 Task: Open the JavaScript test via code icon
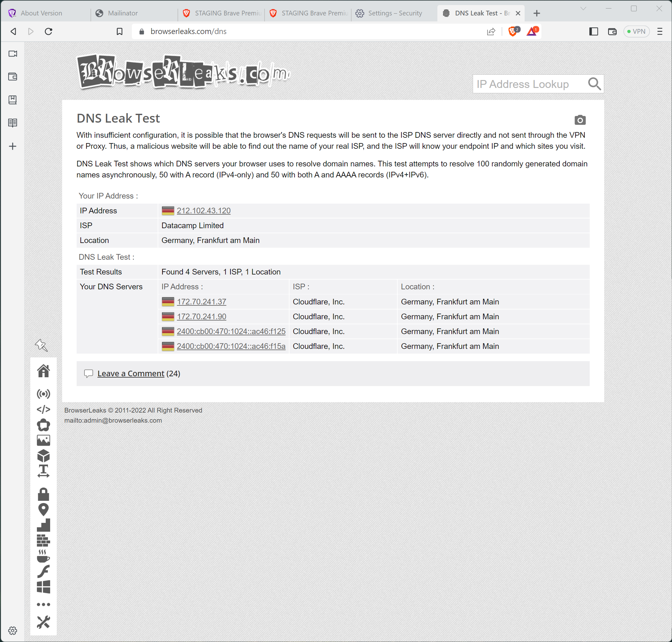[x=44, y=409]
